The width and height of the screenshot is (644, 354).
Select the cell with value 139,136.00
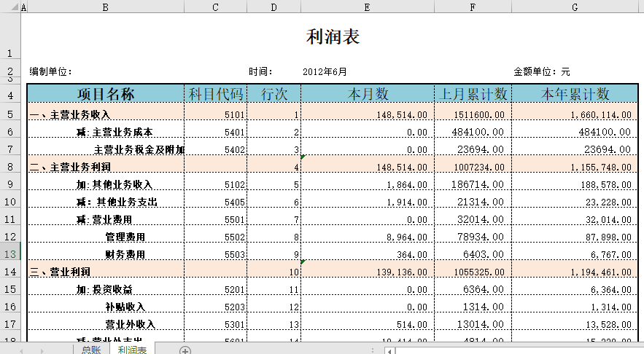402,272
